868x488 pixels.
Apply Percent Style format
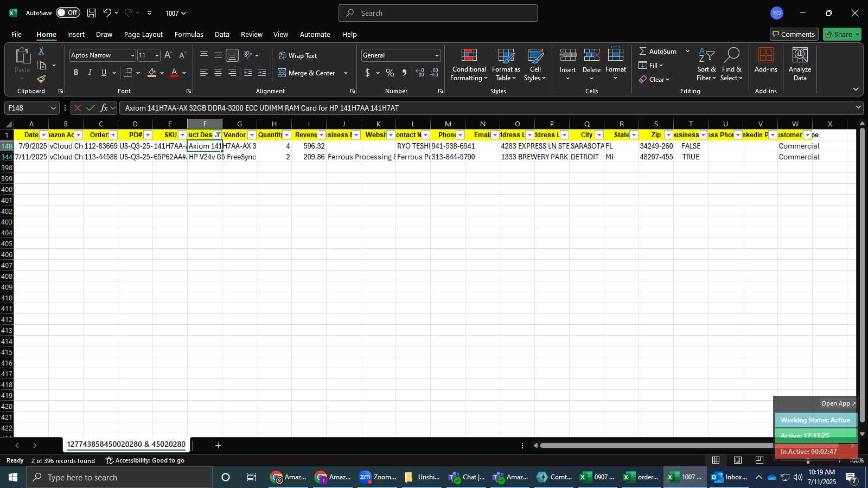[x=390, y=73]
